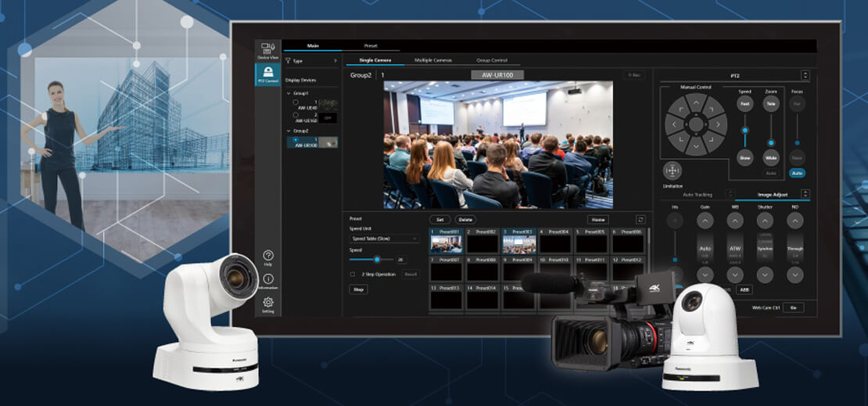Open the PTZ panel selector stepper

[x=805, y=75]
